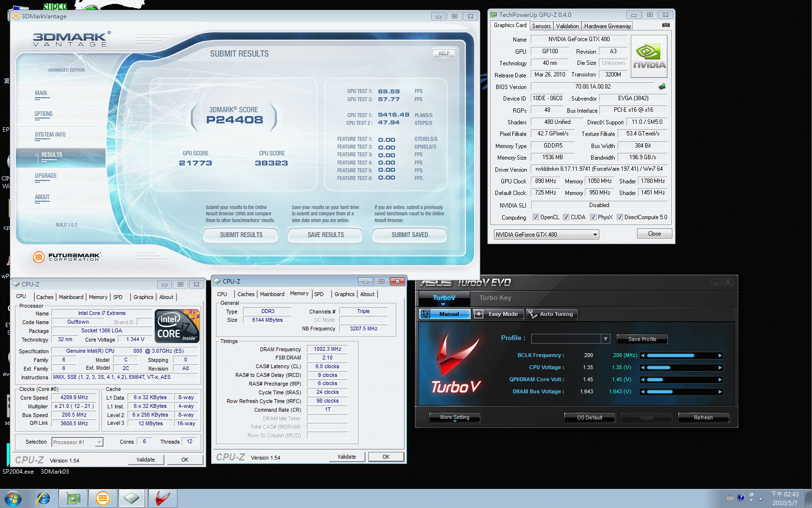Click the SUBMIT SAVED button

409,235
